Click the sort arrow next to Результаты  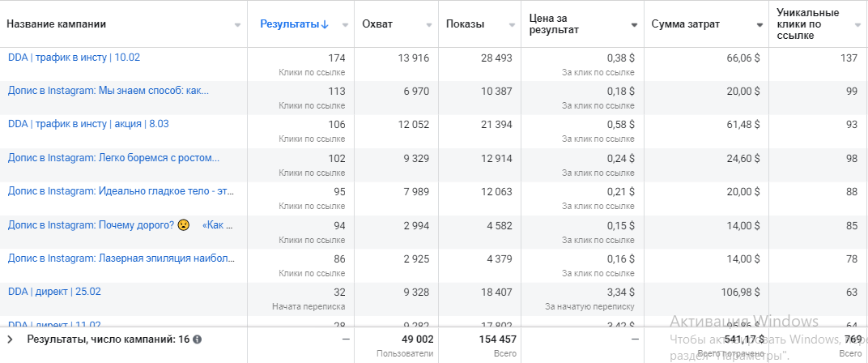point(325,24)
